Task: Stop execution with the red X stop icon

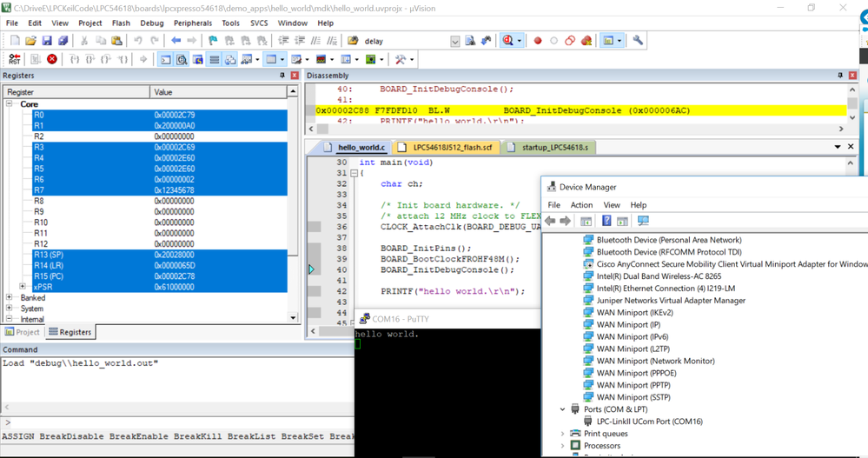Action: click(x=52, y=59)
